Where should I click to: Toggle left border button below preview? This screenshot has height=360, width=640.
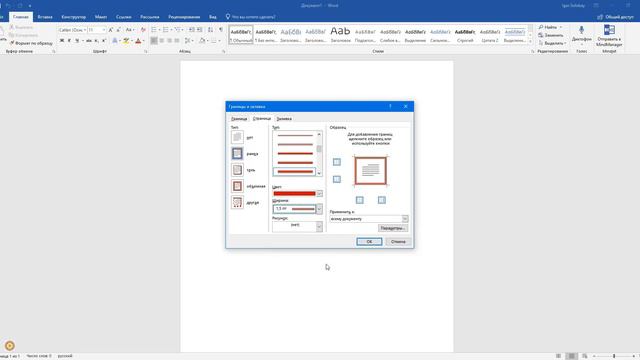360,200
